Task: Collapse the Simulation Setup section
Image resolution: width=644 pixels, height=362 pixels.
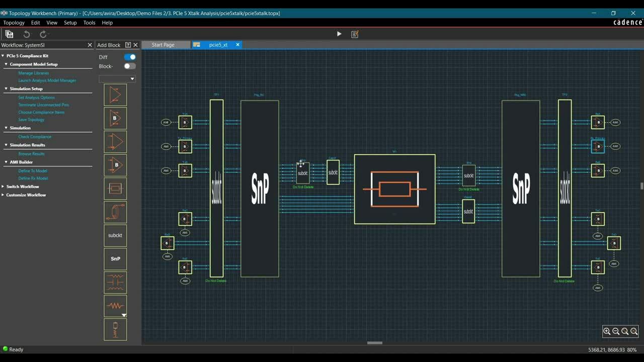Action: pos(6,88)
